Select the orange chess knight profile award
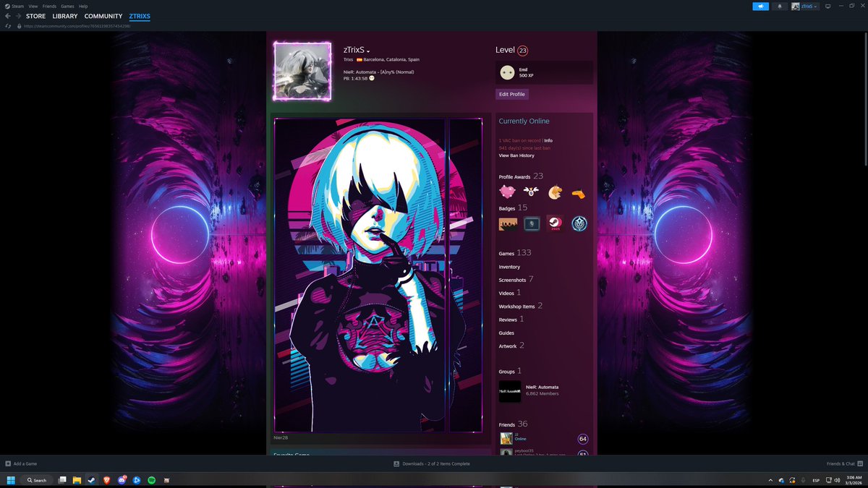 tap(554, 192)
